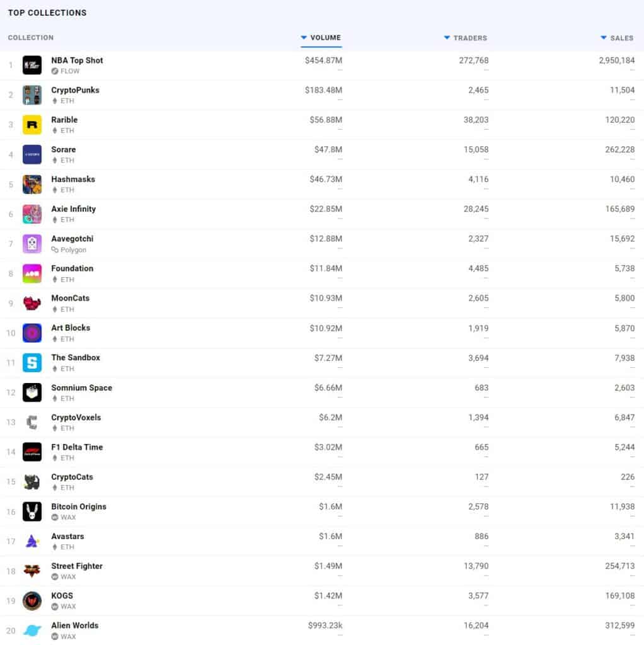The width and height of the screenshot is (644, 645).
Task: Select the Foundation collection icon
Action: 32,273
